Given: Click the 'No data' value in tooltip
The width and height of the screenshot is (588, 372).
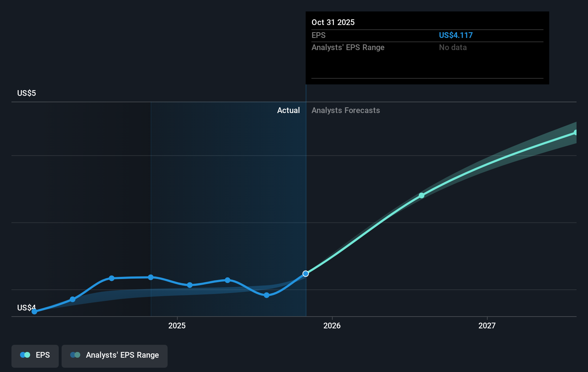Looking at the screenshot, I should 453,48.
